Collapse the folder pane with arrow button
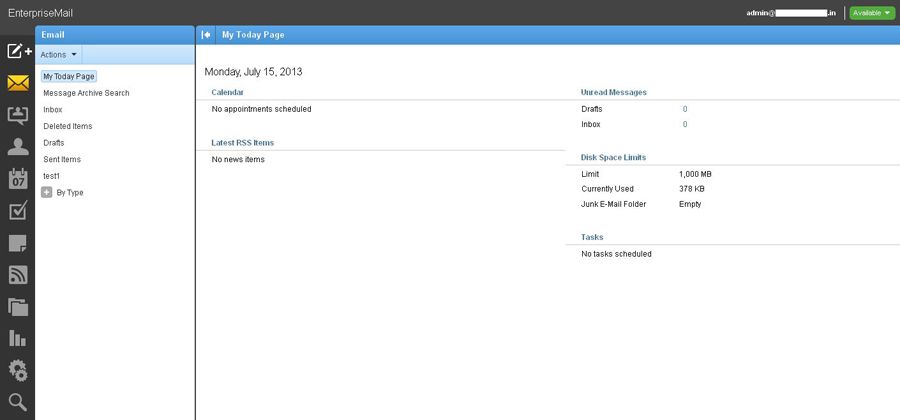900x420 pixels. [206, 34]
